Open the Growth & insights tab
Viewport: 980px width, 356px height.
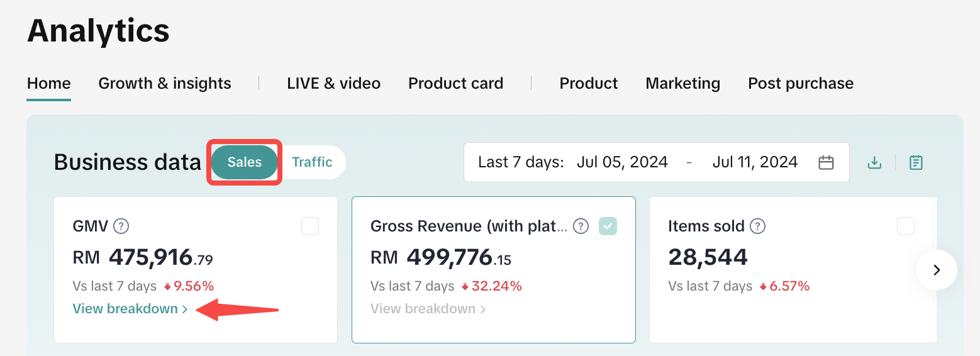tap(165, 84)
